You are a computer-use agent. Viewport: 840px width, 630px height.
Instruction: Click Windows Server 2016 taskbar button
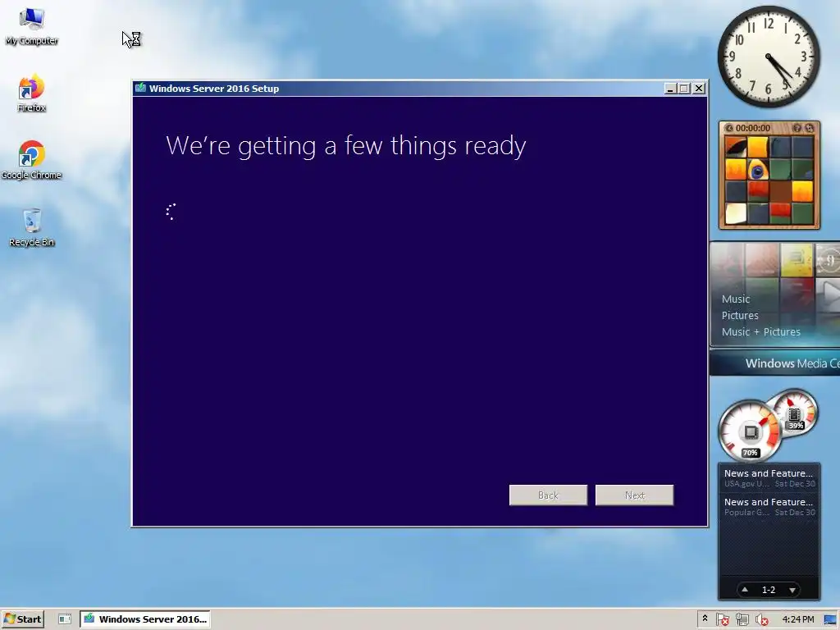145,619
